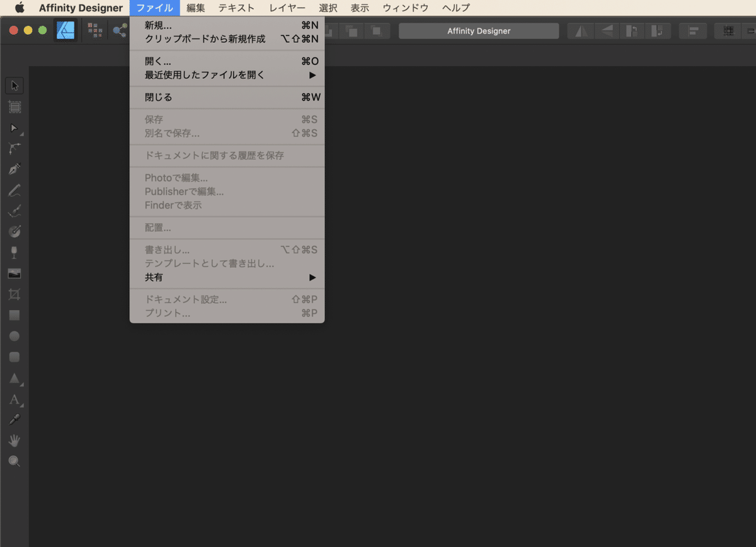
Task: Click the プリント... menu item
Action: (x=227, y=313)
